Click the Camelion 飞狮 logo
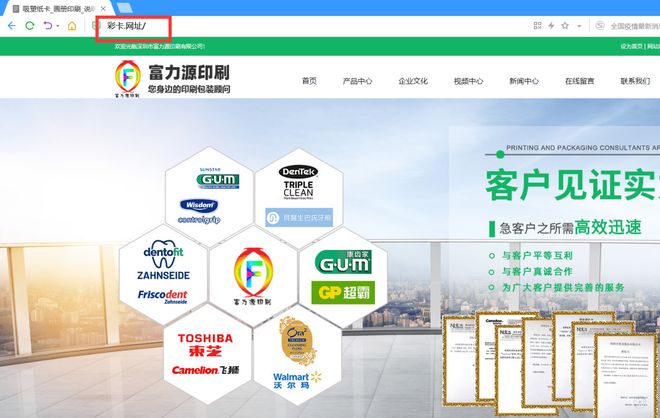The image size is (660, 418). [x=205, y=370]
